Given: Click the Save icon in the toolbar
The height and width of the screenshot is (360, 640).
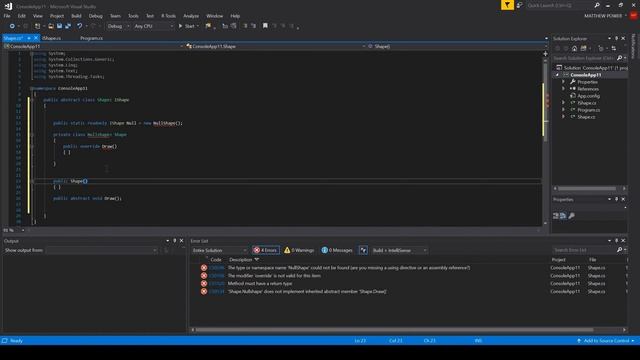Looking at the screenshot, I should point(60,26).
